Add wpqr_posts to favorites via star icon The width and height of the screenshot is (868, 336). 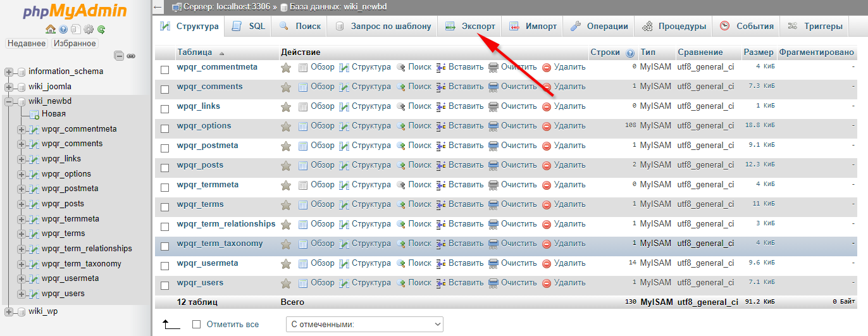point(286,165)
